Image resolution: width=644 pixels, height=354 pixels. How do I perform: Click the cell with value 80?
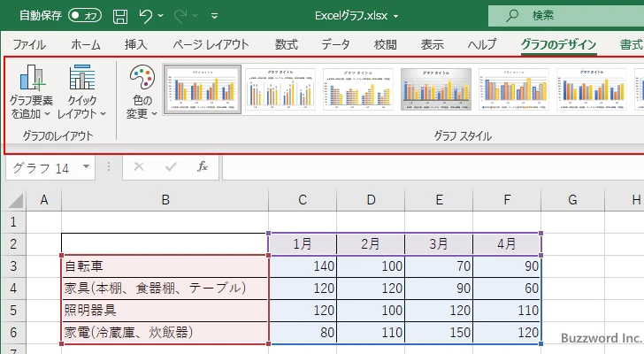(x=303, y=333)
